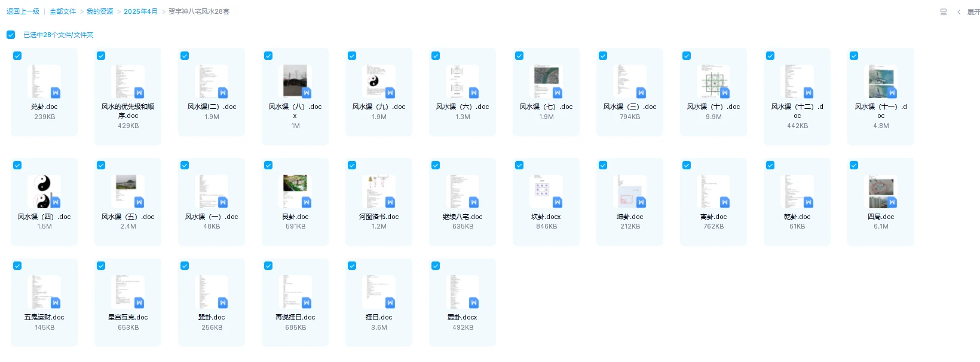Uncheck the 乾卦.doc checkbox
Viewport: 980px width, 362px height.
pyautogui.click(x=770, y=165)
